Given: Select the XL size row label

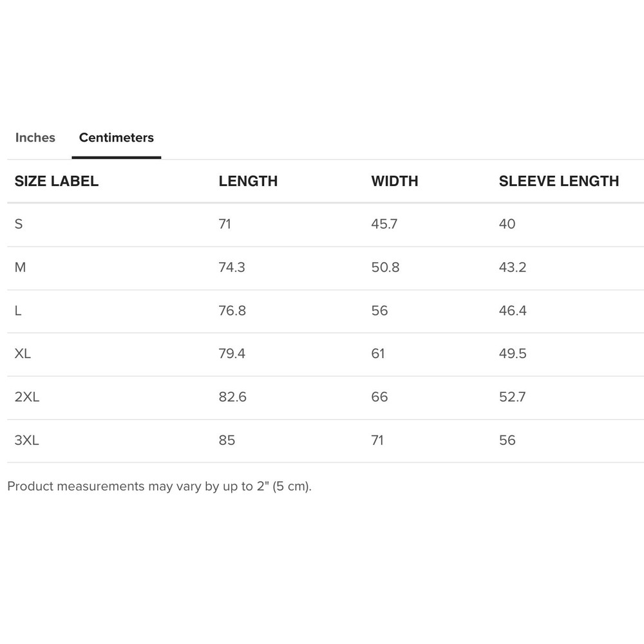Looking at the screenshot, I should coord(23,354).
